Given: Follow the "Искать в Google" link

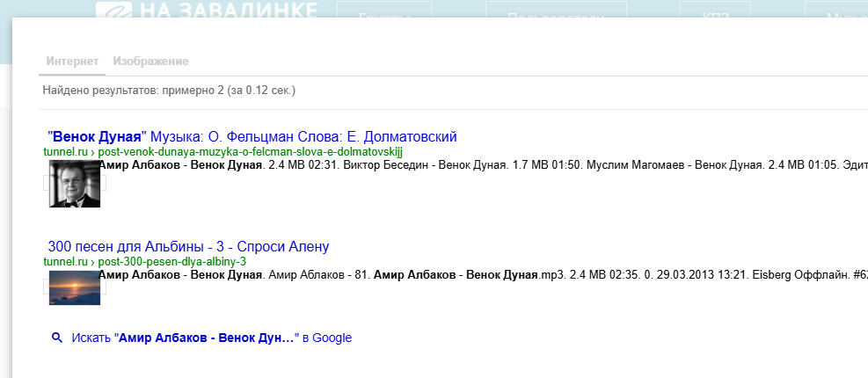Looking at the screenshot, I should pyautogui.click(x=211, y=338).
